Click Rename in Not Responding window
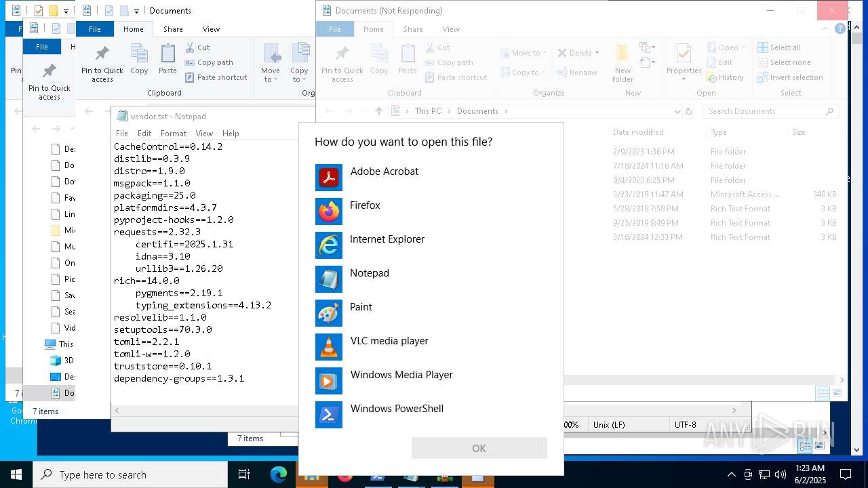Viewport: 868px width, 488px height. (x=577, y=73)
